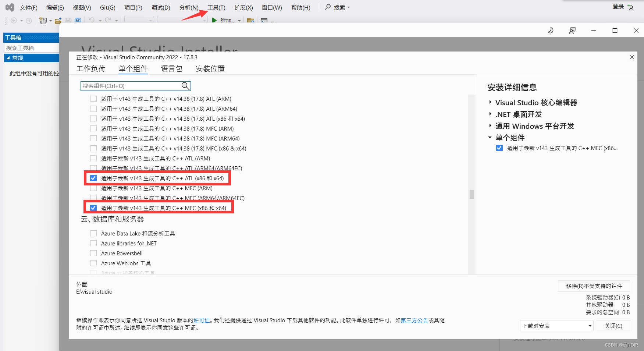
Task: Open the 帮助(H) menu
Action: [301, 7]
